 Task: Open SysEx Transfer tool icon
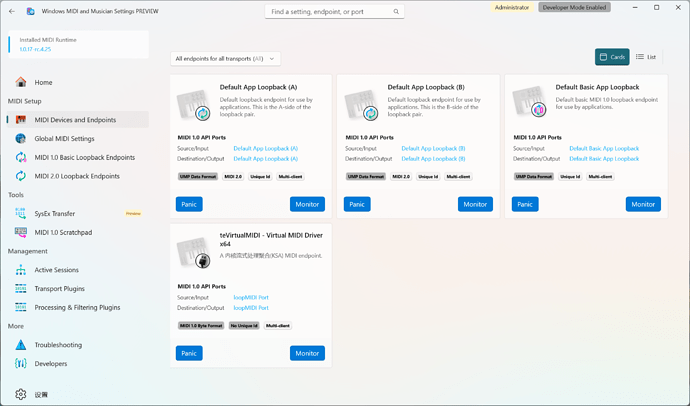click(21, 213)
